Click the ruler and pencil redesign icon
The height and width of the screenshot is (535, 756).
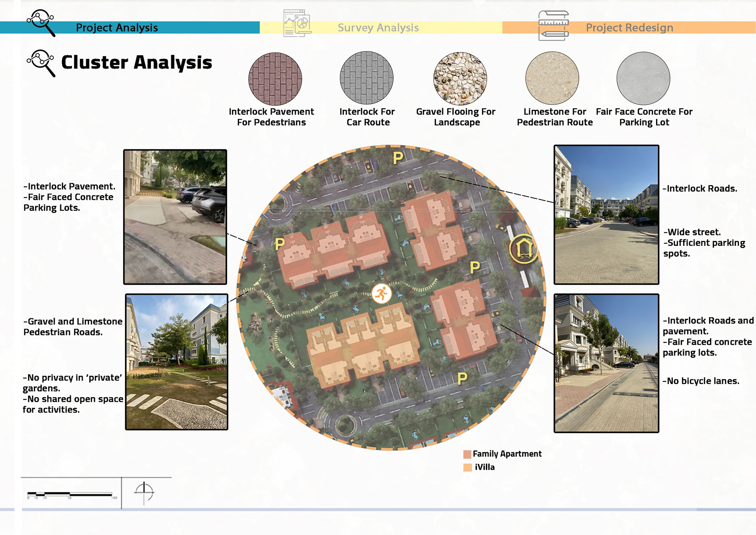[553, 26]
